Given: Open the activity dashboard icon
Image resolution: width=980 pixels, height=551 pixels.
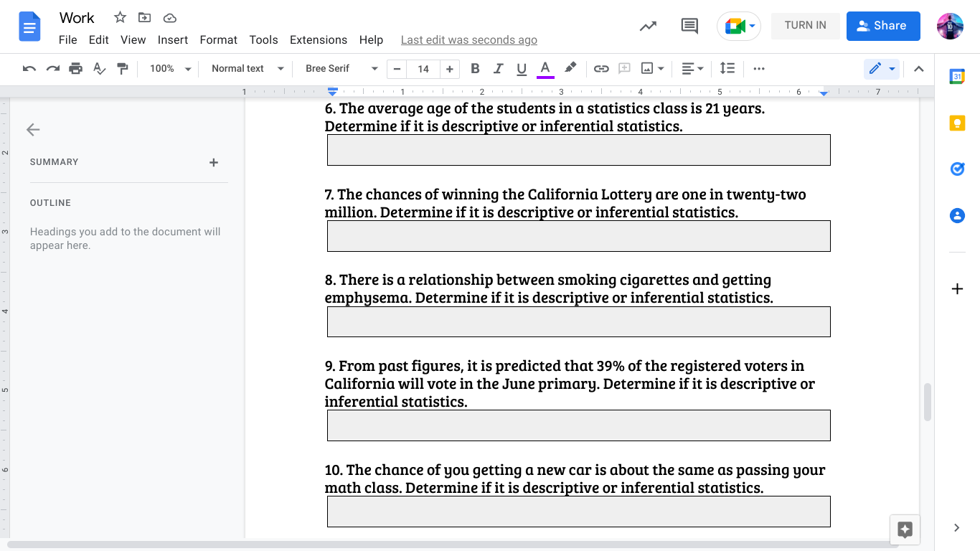Looking at the screenshot, I should (x=648, y=26).
